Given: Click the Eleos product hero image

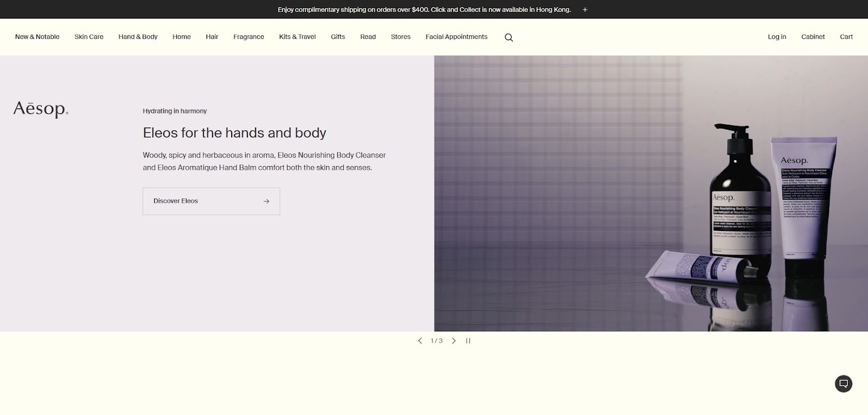Looking at the screenshot, I should click(x=651, y=193).
